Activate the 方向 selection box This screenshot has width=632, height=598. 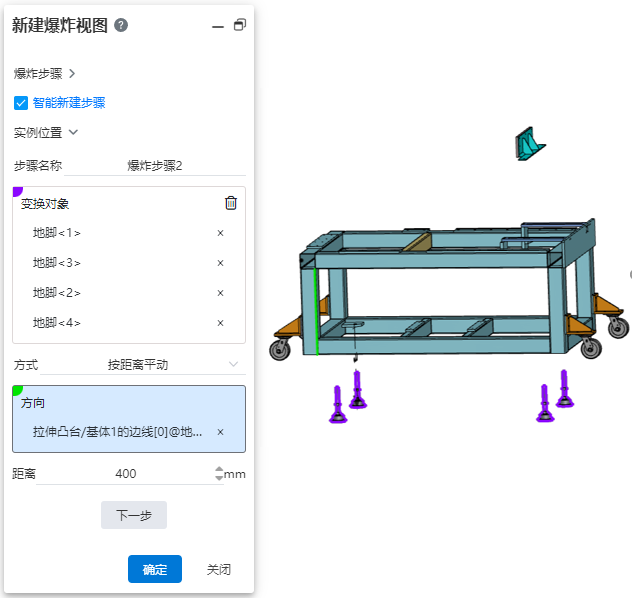point(129,419)
